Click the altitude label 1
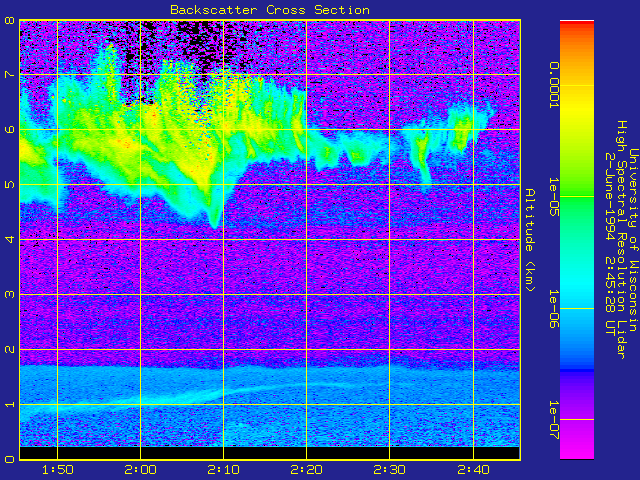 pos(9,404)
